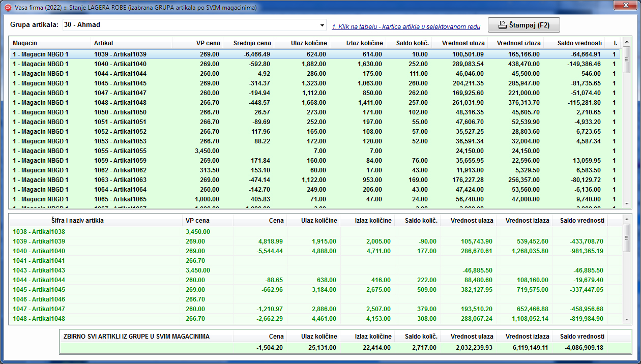Select the 1062 - Artikal1062 row
The width and height of the screenshot is (641, 364).
pos(316,170)
